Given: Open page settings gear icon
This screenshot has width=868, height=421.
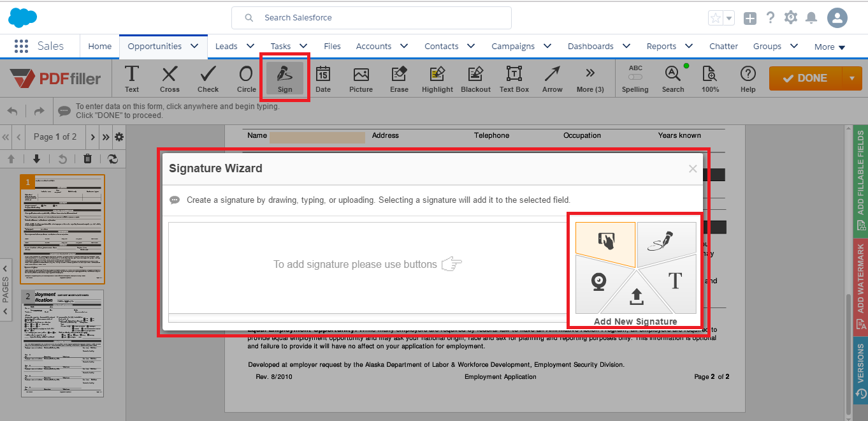Looking at the screenshot, I should click(119, 137).
